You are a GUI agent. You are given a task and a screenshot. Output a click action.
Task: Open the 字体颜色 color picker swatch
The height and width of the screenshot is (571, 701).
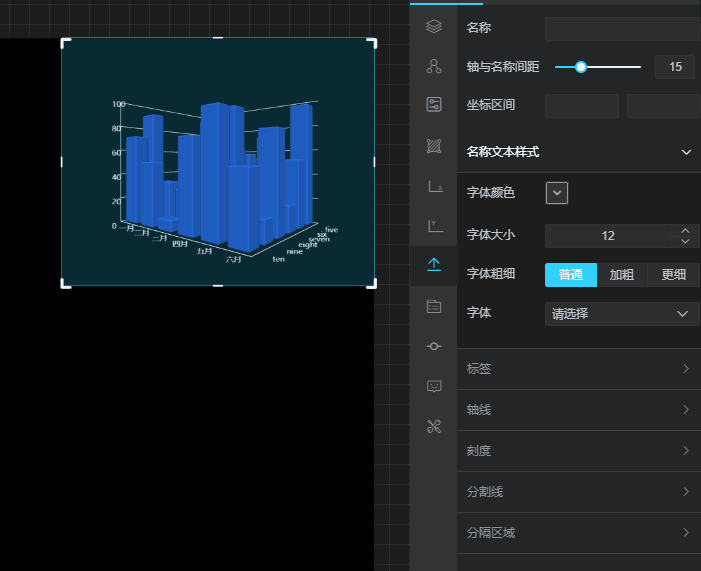point(557,193)
